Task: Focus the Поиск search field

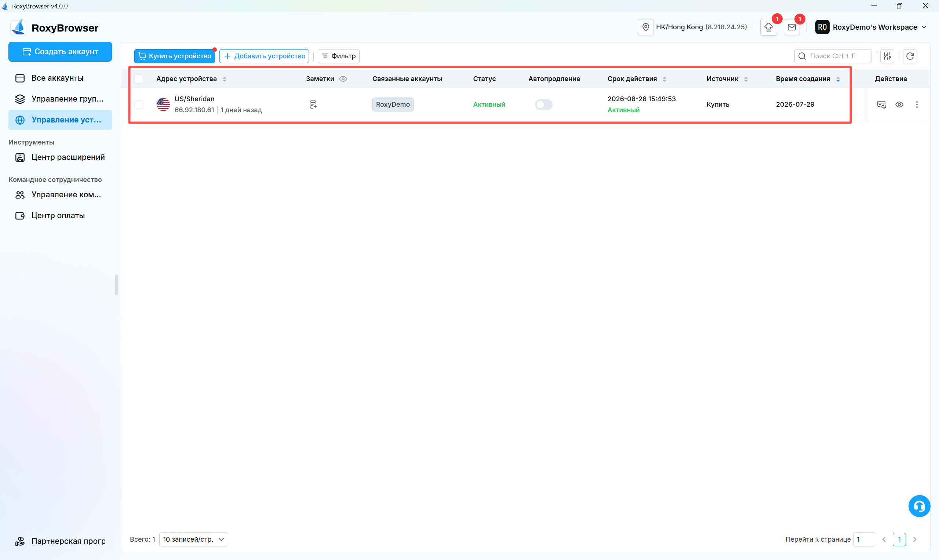Action: point(833,56)
